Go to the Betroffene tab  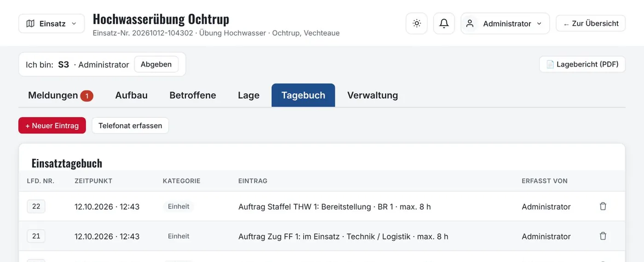click(193, 96)
